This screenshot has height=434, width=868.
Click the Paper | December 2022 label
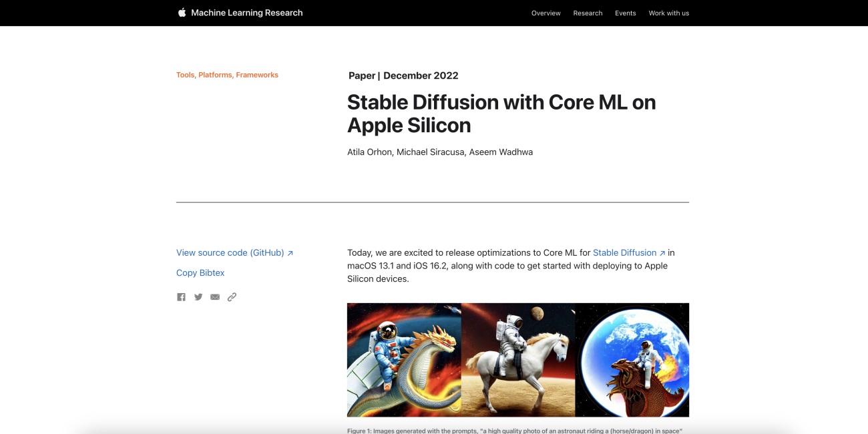coord(403,75)
